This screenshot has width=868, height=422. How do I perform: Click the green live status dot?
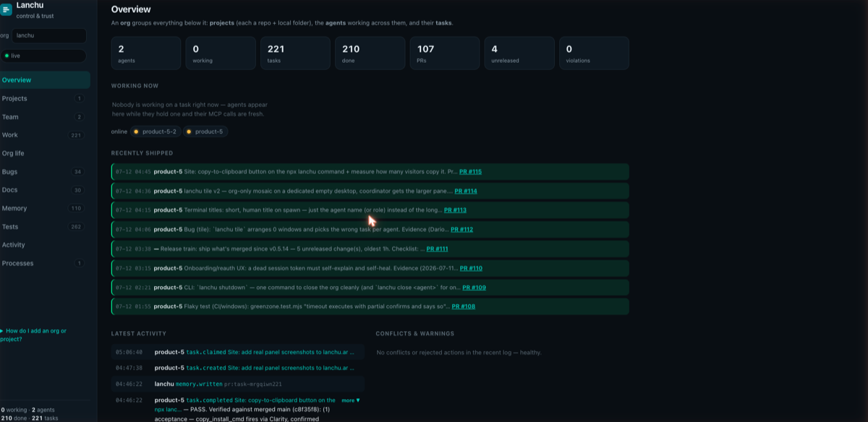coord(7,56)
